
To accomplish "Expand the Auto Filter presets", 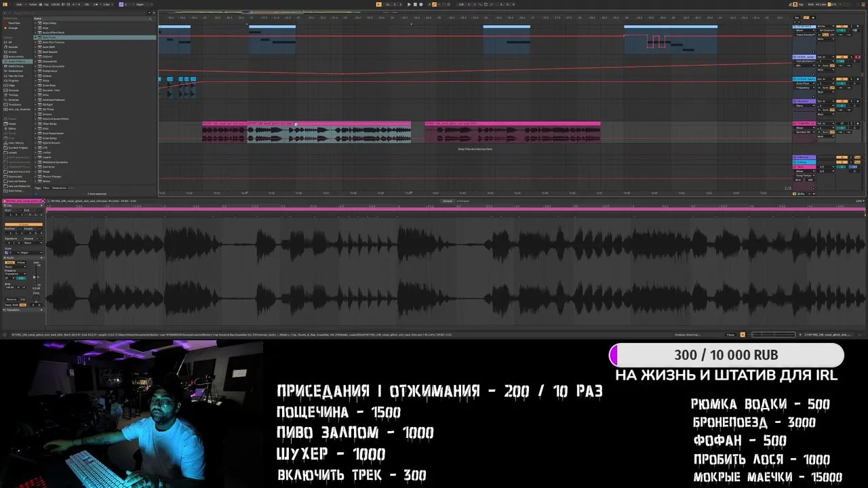I will pyautogui.click(x=36, y=37).
